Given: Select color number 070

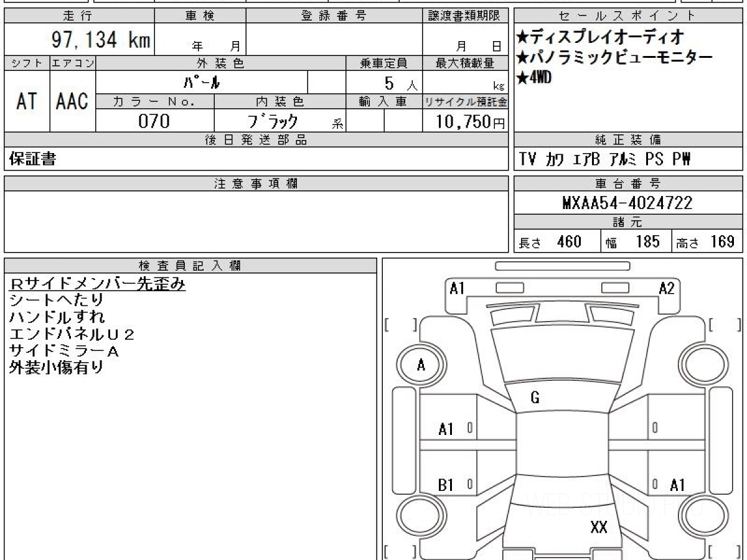Looking at the screenshot, I should tap(154, 121).
